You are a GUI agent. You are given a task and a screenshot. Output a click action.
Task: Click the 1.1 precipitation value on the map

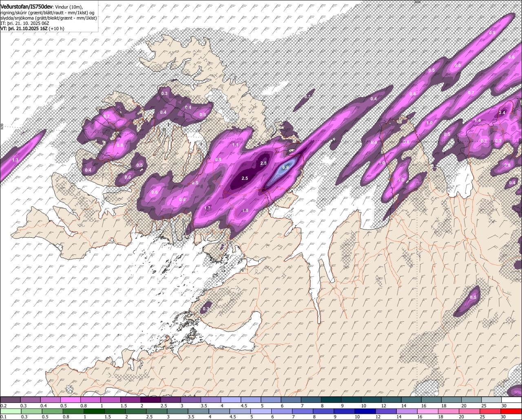coord(235,145)
